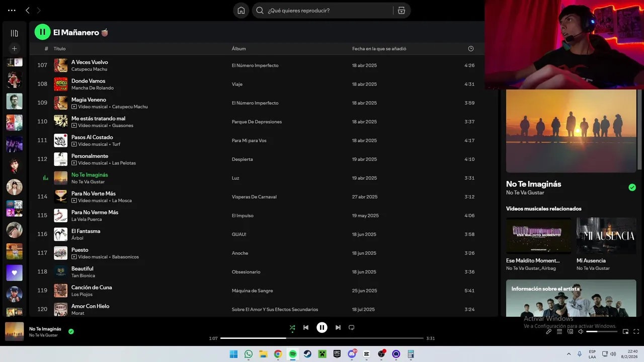The height and width of the screenshot is (362, 644).
Task: Open artist Catupecu Machu under A Veces Vuelvo
Action: click(89, 69)
